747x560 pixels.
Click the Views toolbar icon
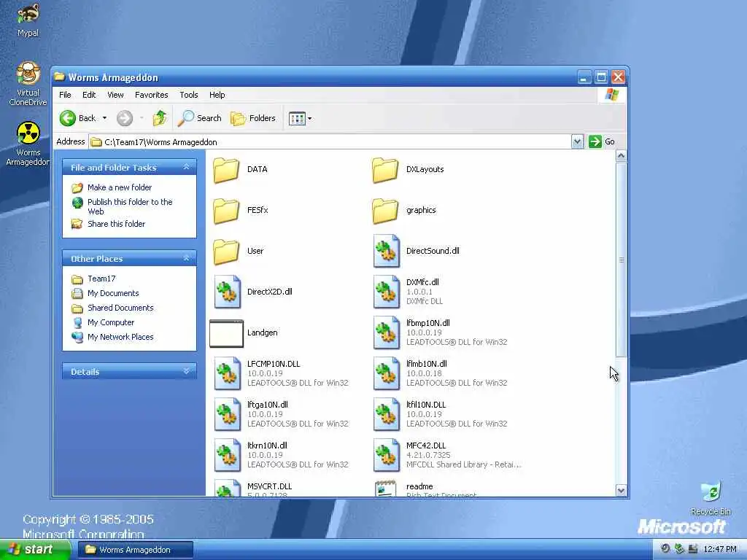[x=297, y=118]
